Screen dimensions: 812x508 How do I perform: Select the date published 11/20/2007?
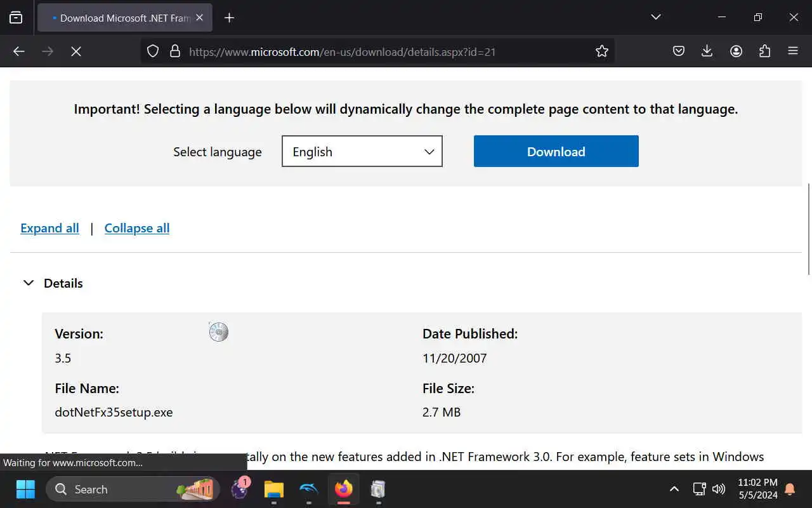tap(455, 358)
